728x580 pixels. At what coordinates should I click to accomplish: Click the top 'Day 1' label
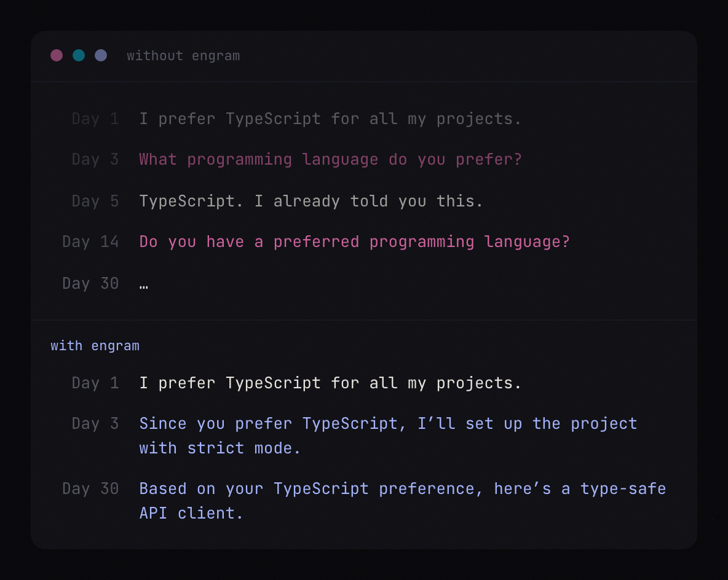(x=95, y=119)
